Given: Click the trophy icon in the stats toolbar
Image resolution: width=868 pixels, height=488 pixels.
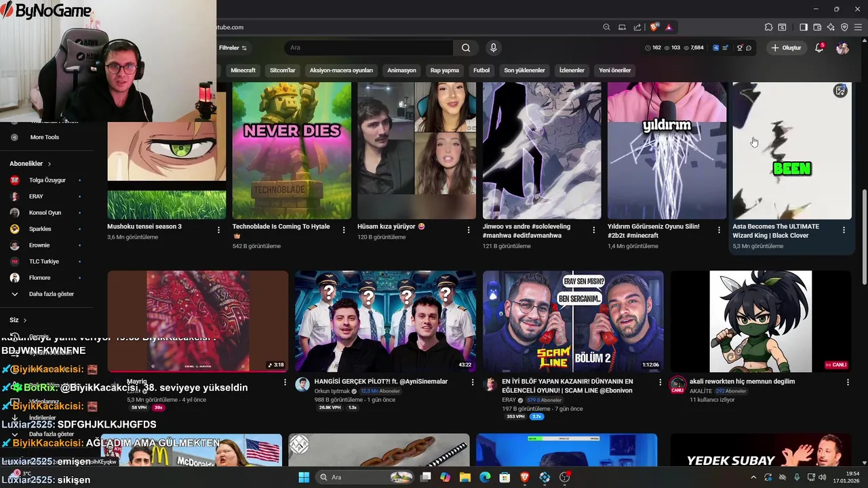Looking at the screenshot, I should click(740, 47).
